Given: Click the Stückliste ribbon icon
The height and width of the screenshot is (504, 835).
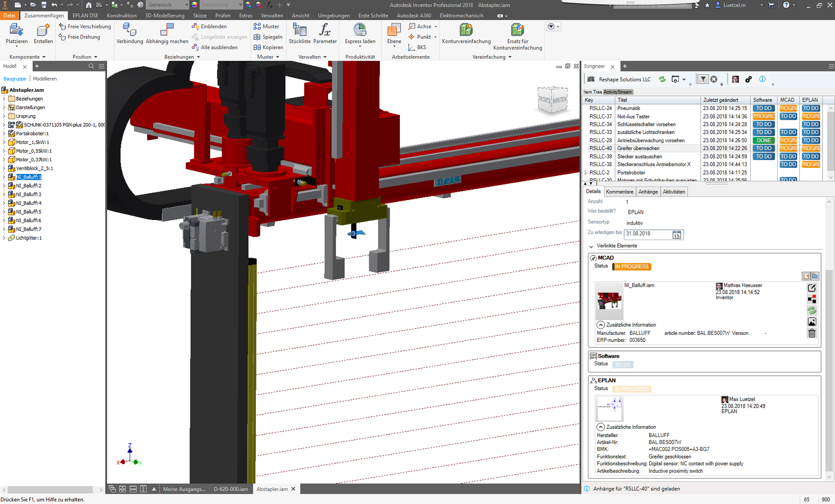Looking at the screenshot, I should 300,34.
